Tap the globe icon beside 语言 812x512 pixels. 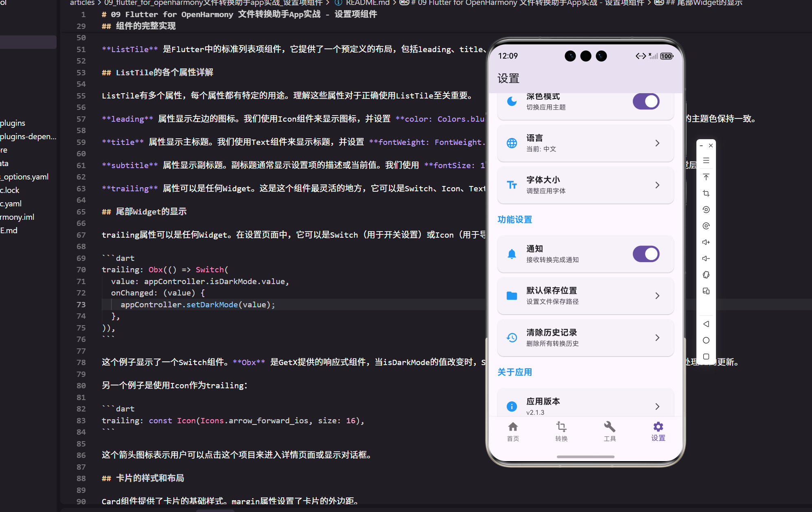click(512, 143)
